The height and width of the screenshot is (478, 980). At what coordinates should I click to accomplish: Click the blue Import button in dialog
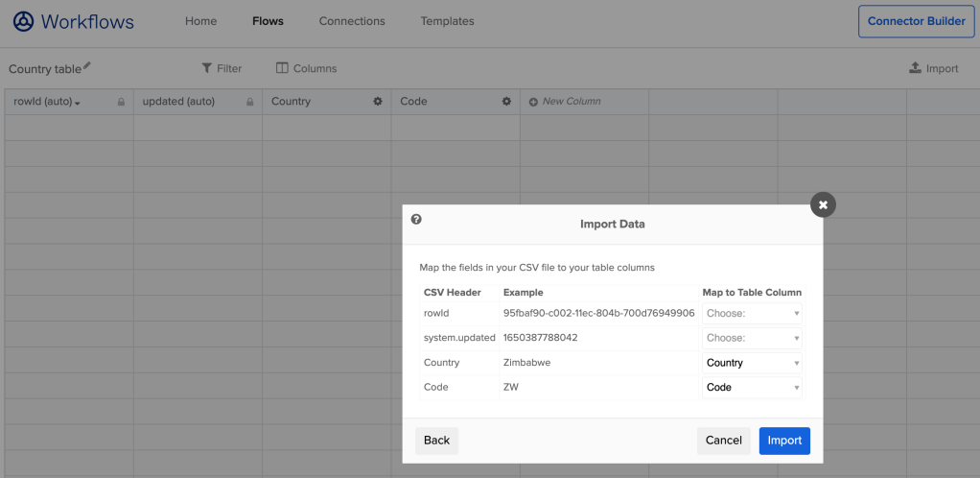pos(784,441)
